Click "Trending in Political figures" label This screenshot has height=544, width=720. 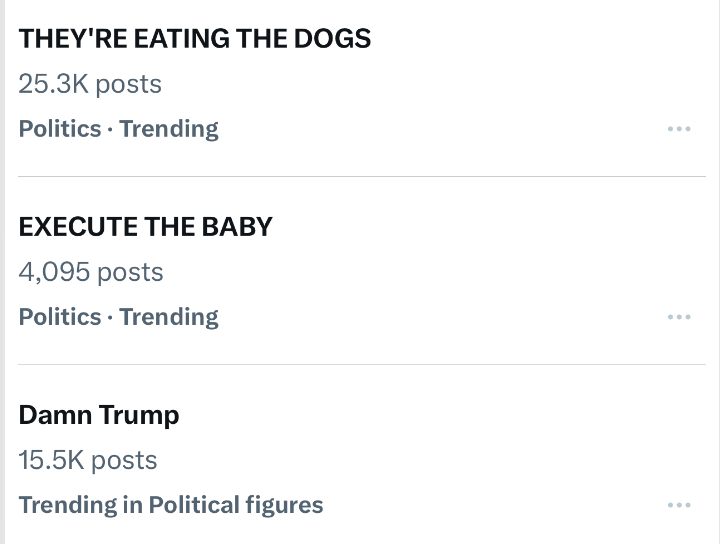click(171, 505)
